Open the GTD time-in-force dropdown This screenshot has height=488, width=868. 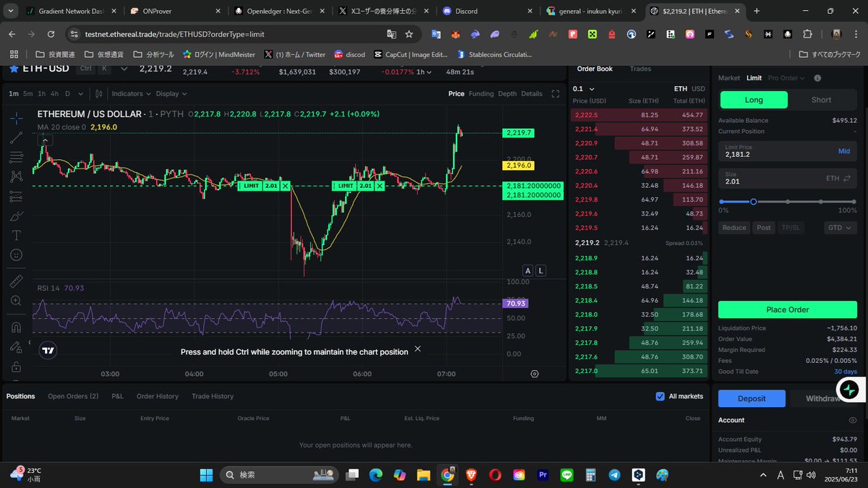840,227
